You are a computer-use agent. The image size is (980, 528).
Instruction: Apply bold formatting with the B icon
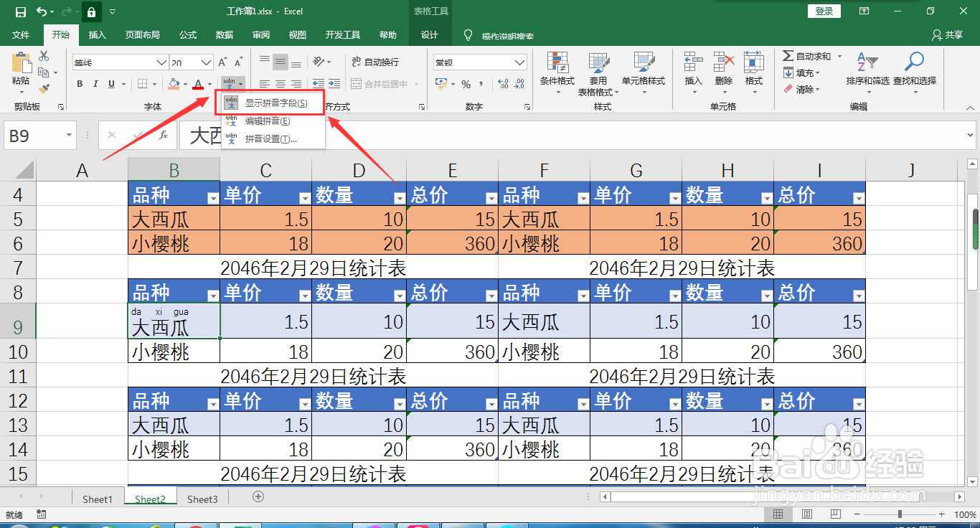[x=79, y=84]
